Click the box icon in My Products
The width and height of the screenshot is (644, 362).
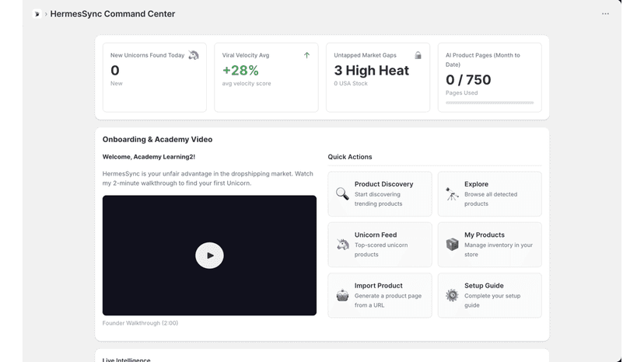[x=452, y=245]
